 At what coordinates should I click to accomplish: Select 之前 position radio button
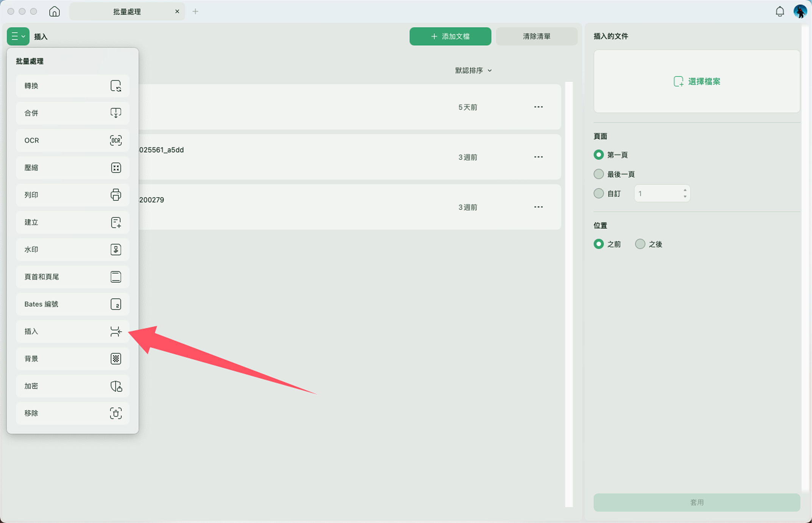click(x=598, y=244)
